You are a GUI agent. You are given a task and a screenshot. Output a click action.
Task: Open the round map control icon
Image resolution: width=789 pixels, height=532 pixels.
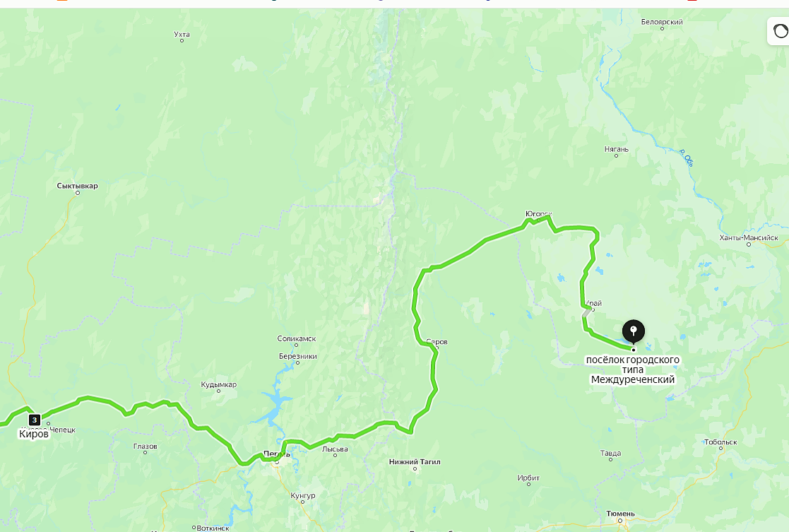point(780,31)
